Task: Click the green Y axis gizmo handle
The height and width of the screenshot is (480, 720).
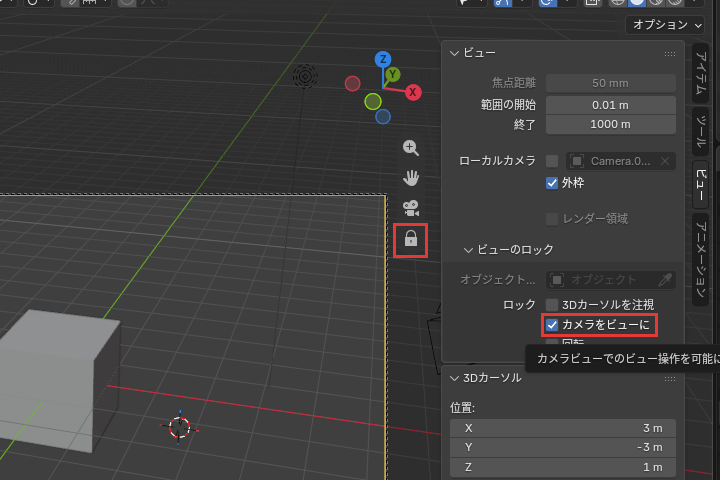Action: pos(393,74)
